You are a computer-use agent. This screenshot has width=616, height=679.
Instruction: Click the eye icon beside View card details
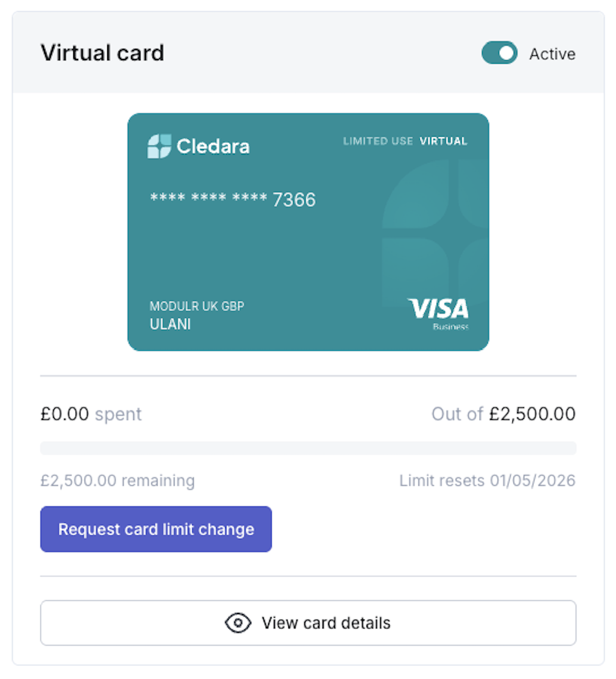pos(238,623)
